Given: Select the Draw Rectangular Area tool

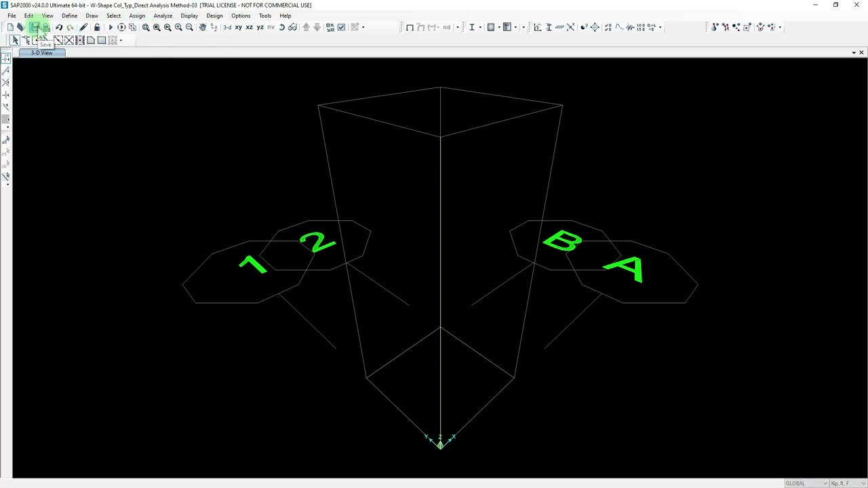Looking at the screenshot, I should (x=101, y=40).
